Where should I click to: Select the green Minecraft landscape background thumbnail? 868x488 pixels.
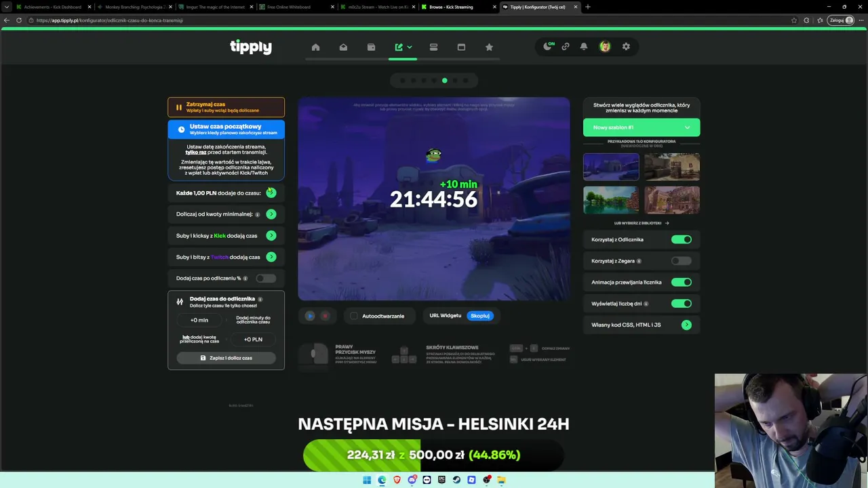[x=611, y=200]
